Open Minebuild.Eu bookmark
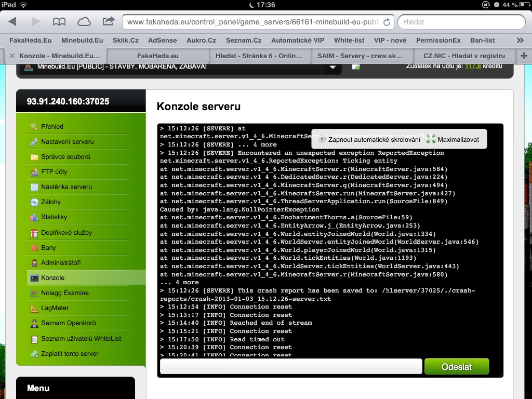The width and height of the screenshot is (532, 399). click(82, 41)
